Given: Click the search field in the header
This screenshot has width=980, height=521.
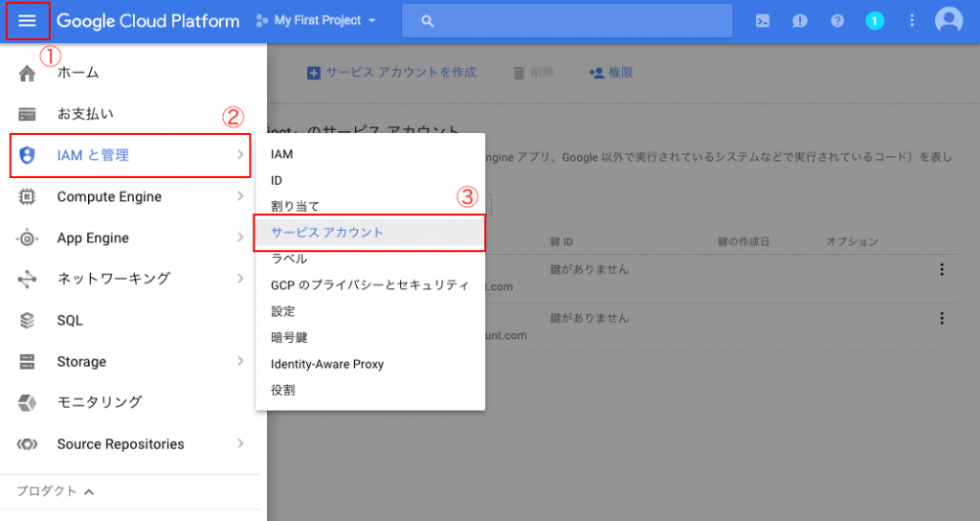Looking at the screenshot, I should click(567, 21).
